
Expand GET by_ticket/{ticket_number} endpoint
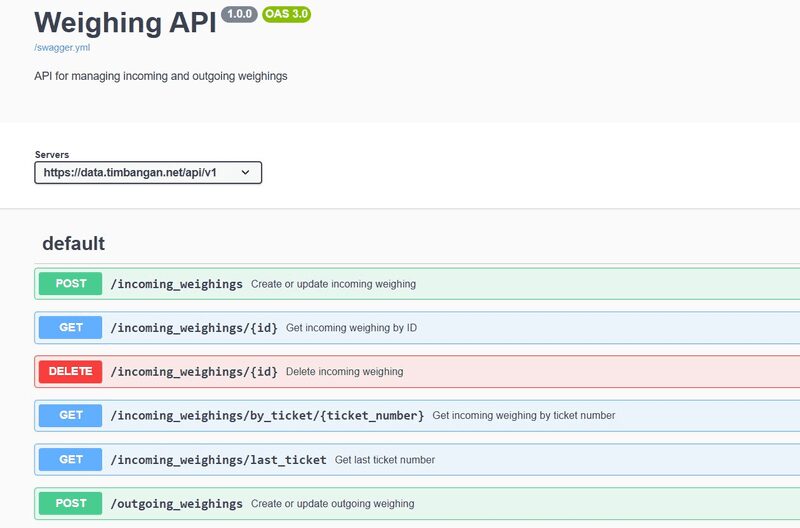(417, 415)
